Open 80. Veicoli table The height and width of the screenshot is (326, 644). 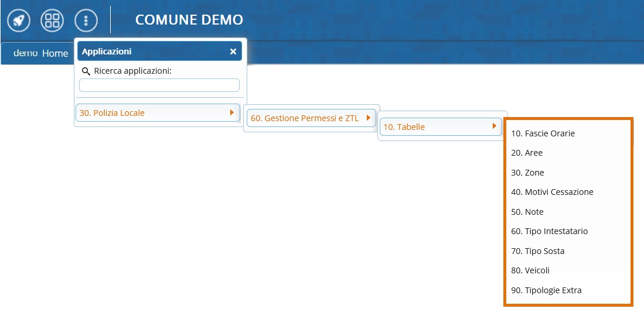click(530, 270)
